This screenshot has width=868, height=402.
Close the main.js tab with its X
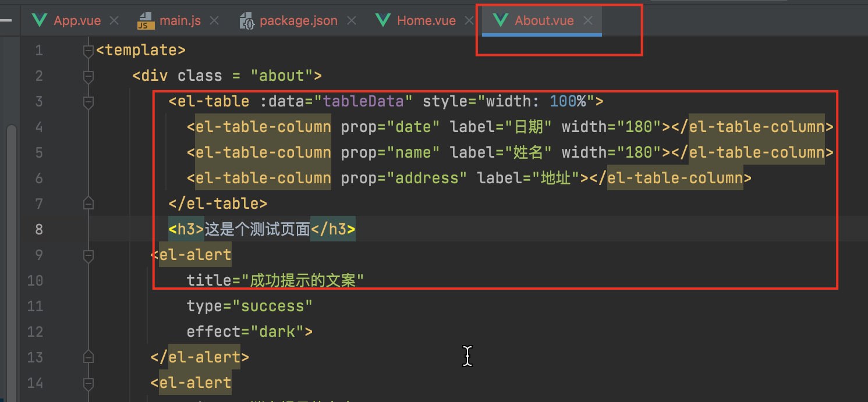pyautogui.click(x=214, y=20)
